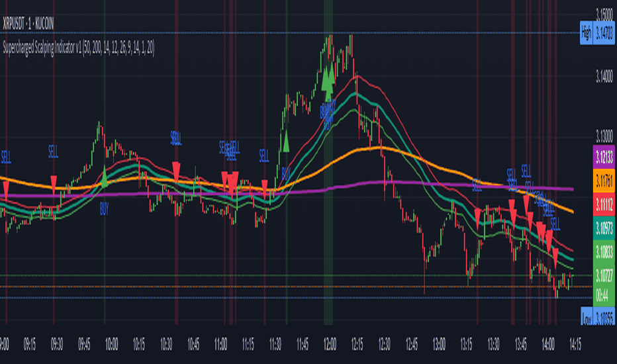Image resolution: width=617 pixels, height=364 pixels.
Task: Click the 3.15000 price axis label
Action: pyautogui.click(x=604, y=15)
